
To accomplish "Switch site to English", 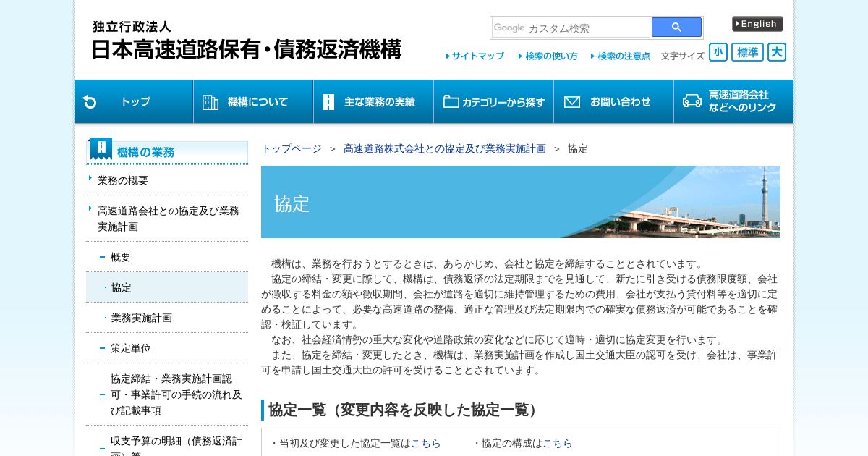I will tap(757, 24).
